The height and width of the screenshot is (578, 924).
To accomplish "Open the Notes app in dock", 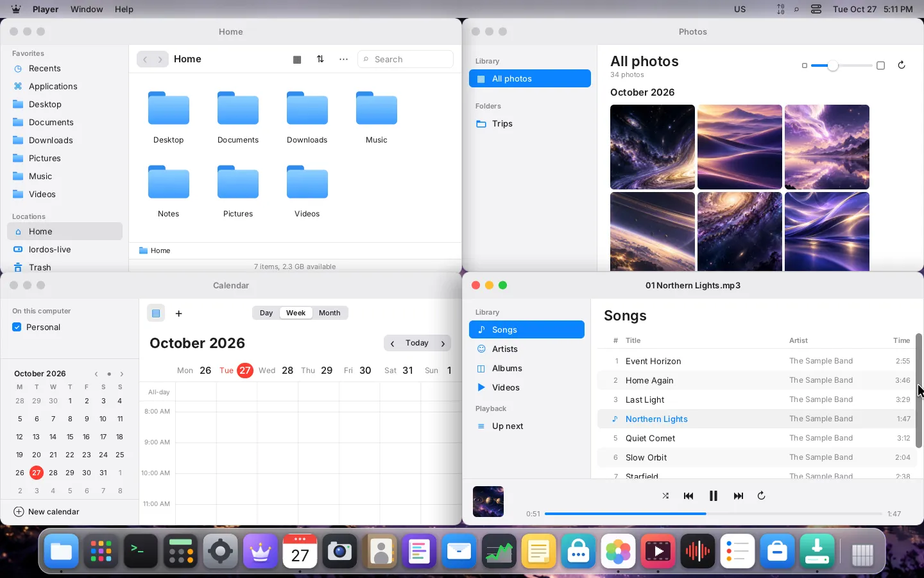I will click(x=539, y=551).
